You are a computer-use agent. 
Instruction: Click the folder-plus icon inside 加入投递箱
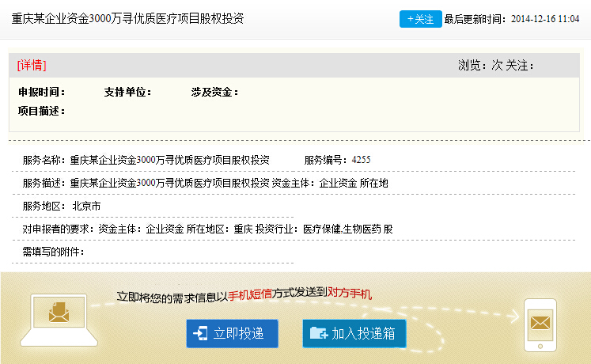[319, 333]
